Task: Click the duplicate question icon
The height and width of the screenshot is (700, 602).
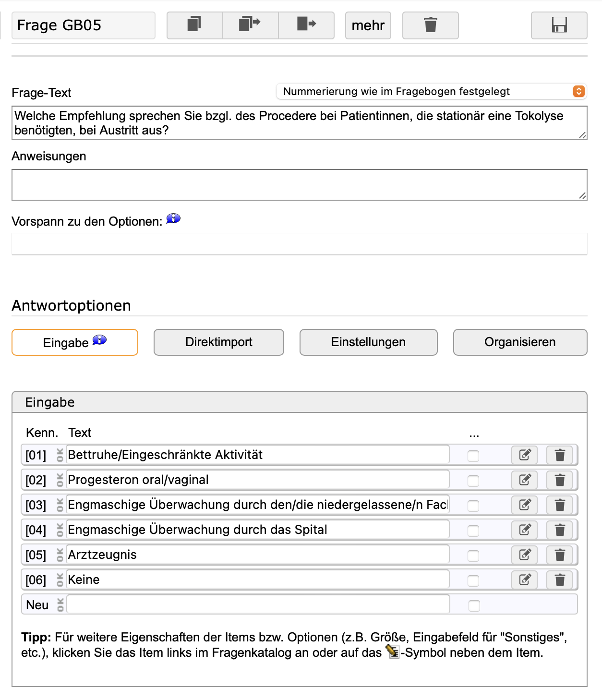Action: pos(194,25)
